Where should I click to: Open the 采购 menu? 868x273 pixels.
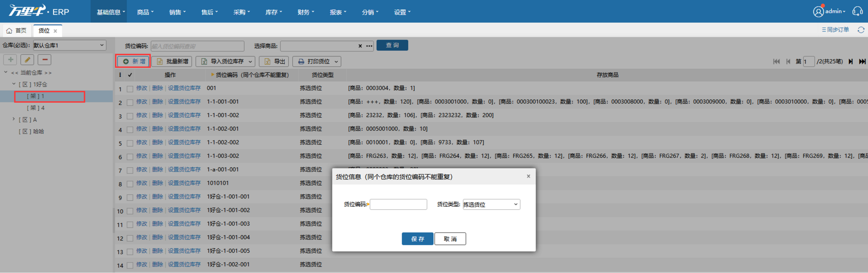tap(242, 12)
